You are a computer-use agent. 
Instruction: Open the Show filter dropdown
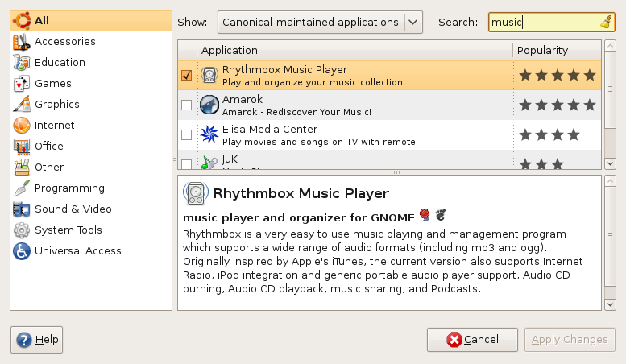coord(320,22)
